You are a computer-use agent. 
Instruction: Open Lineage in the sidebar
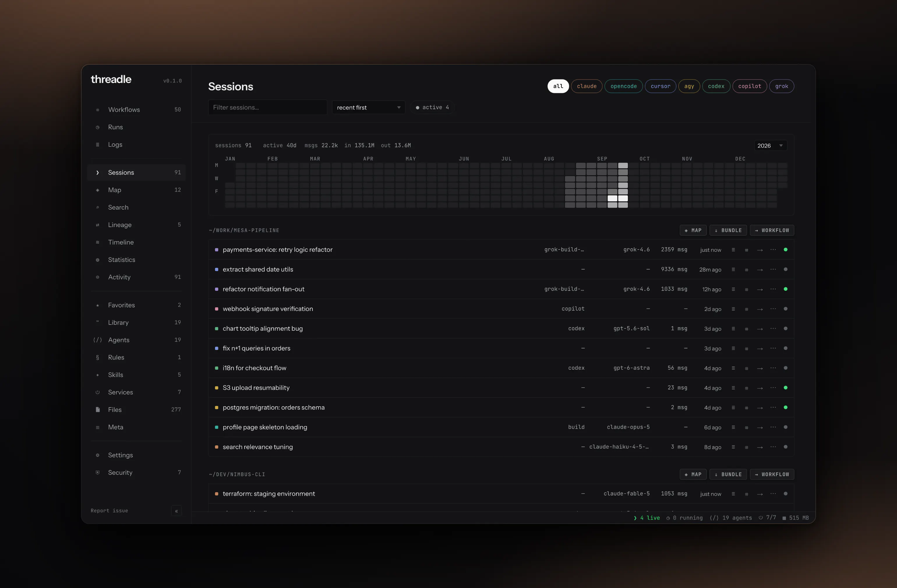pos(136,225)
